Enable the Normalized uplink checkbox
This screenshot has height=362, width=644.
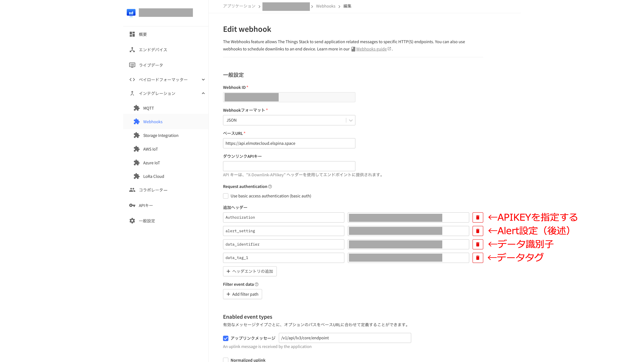(x=226, y=360)
